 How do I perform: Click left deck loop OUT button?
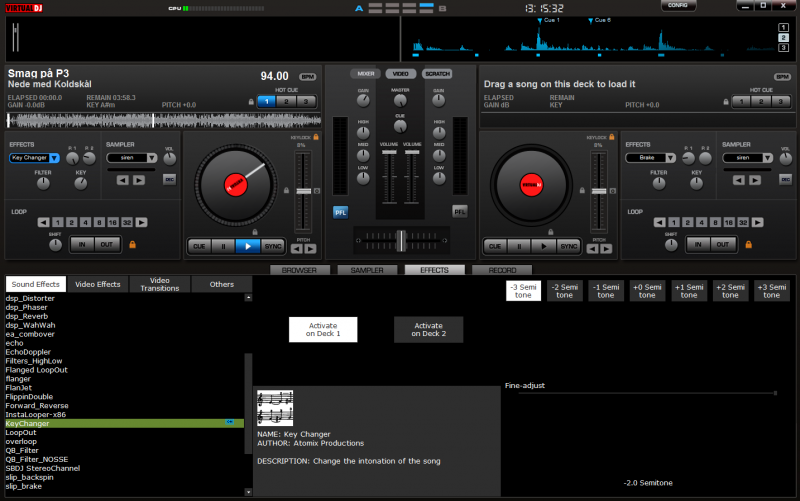point(107,244)
